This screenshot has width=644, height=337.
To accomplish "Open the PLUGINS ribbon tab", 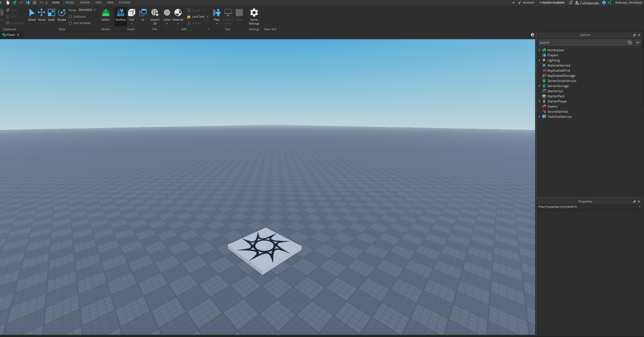I will tap(124, 2).
